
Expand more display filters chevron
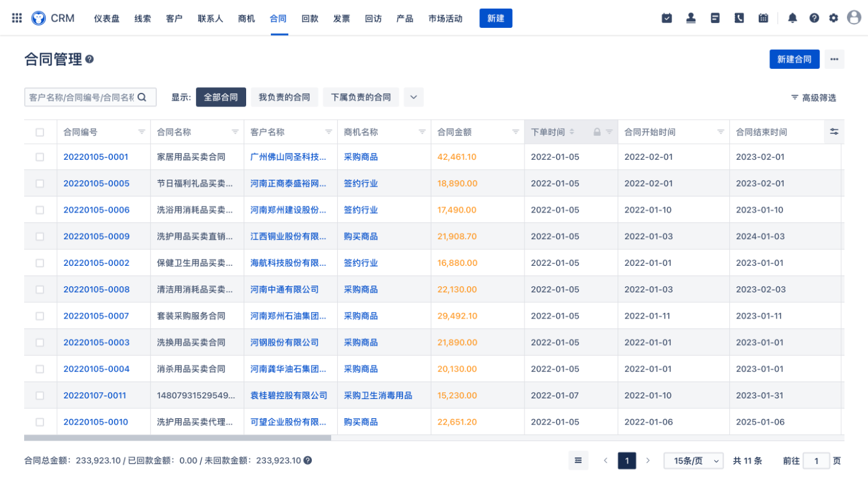(x=414, y=97)
